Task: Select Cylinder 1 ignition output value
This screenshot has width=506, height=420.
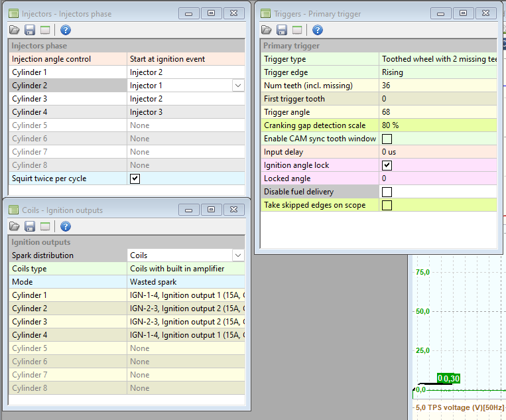Action: tap(186, 295)
